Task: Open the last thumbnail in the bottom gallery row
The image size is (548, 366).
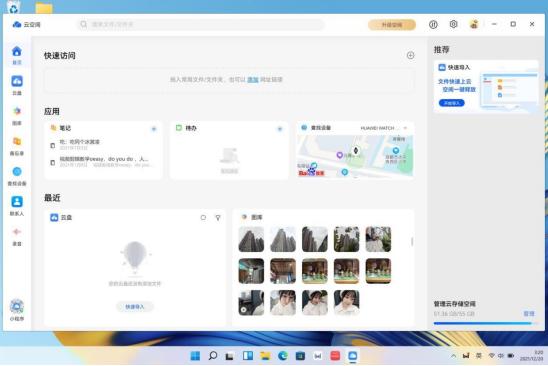Action: tap(346, 303)
